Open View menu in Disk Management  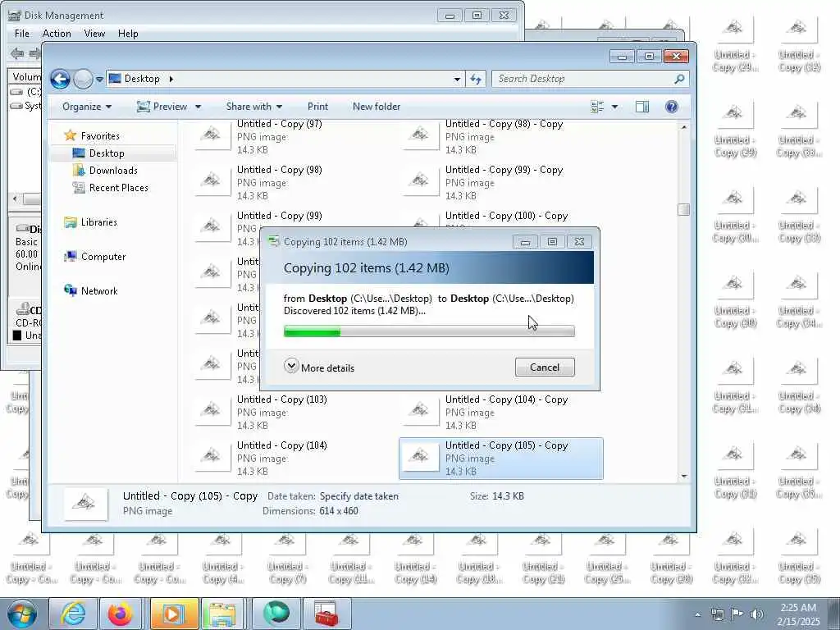94,33
